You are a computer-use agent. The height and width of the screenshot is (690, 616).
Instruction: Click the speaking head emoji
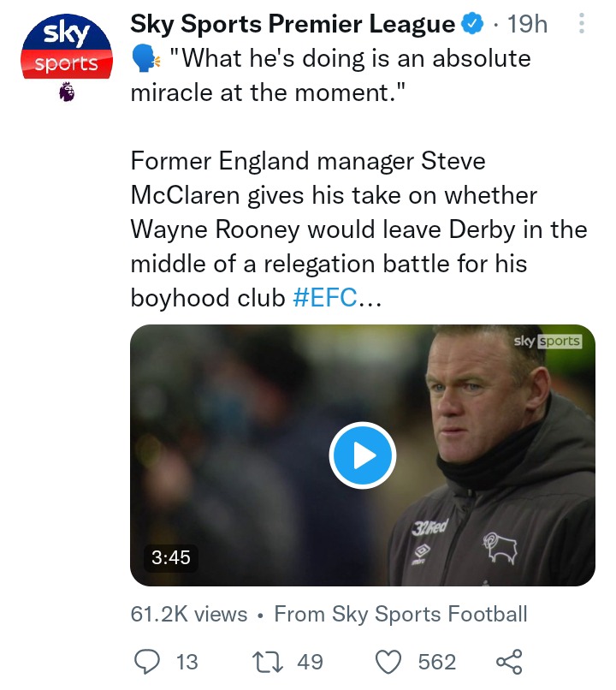pyautogui.click(x=145, y=59)
